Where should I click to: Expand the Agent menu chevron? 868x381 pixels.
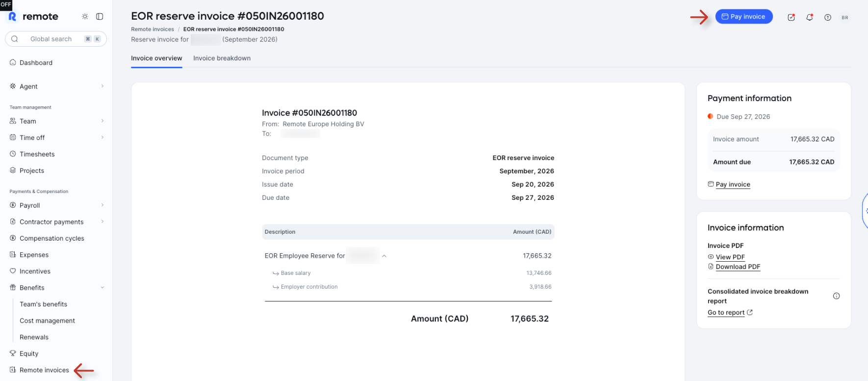coord(102,86)
